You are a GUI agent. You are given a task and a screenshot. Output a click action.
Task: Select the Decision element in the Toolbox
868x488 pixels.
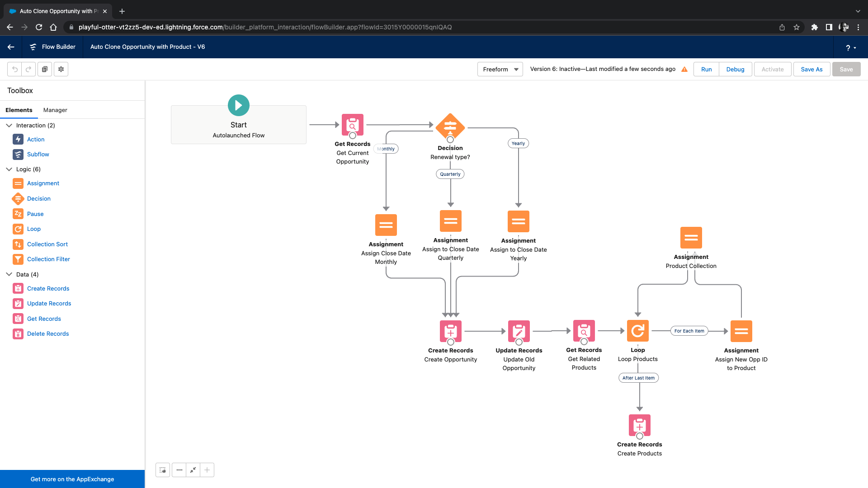pos(38,198)
